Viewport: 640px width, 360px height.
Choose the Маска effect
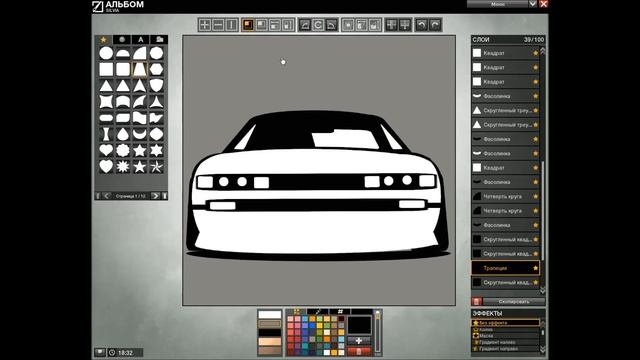(506, 336)
